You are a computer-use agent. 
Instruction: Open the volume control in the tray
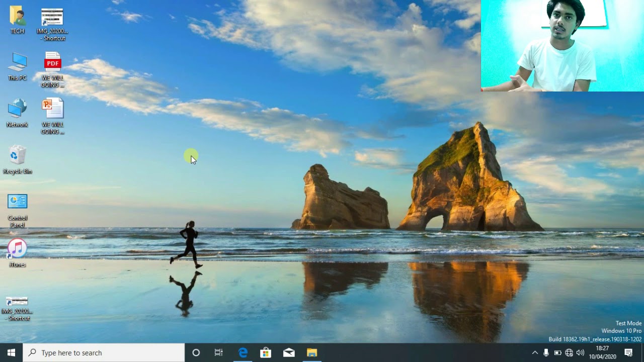click(580, 353)
